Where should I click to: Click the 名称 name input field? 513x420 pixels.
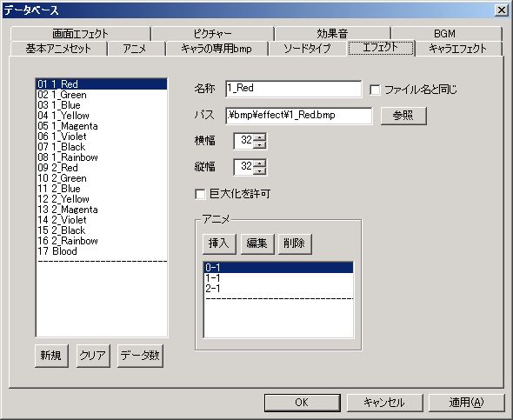pyautogui.click(x=294, y=89)
